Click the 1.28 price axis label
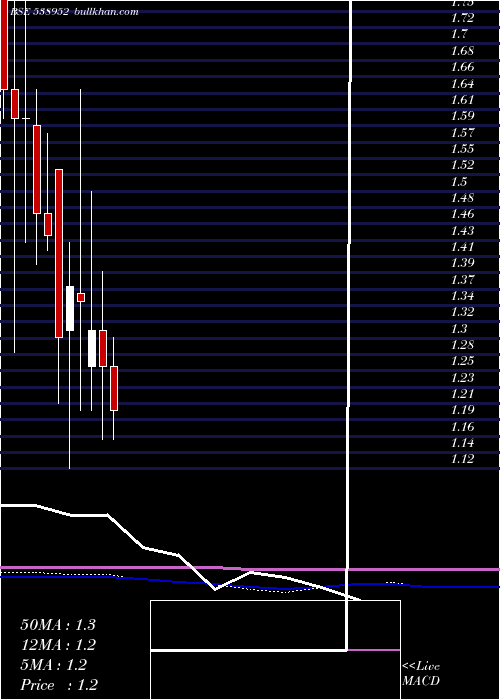The width and height of the screenshot is (500, 700). (462, 345)
